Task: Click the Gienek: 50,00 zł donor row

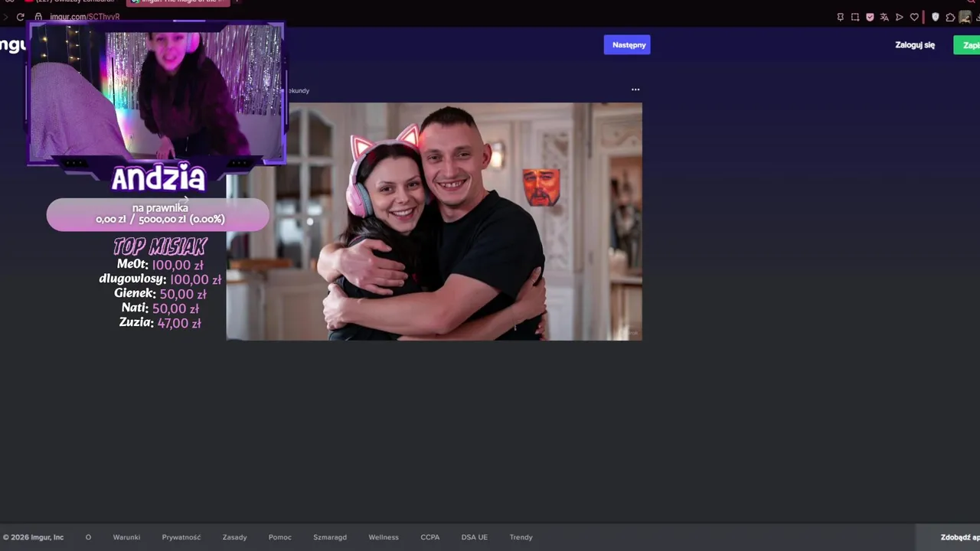Action: pyautogui.click(x=160, y=294)
